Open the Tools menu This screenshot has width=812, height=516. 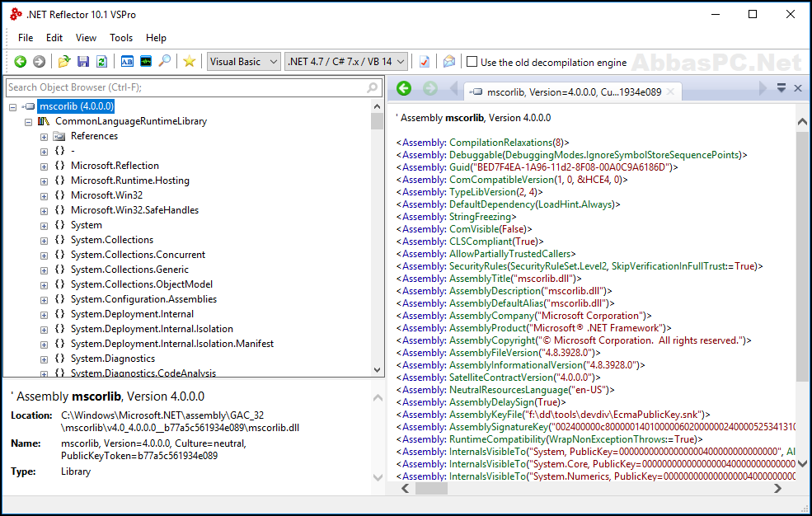tap(121, 38)
